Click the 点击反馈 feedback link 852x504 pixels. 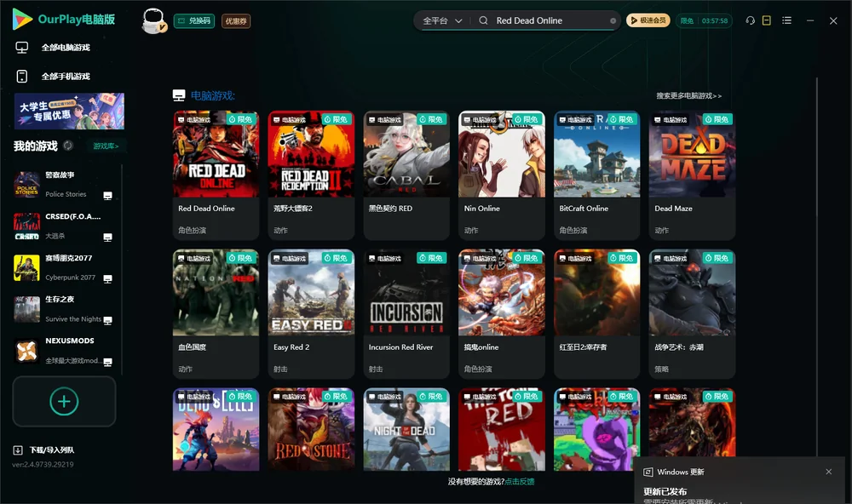pos(520,481)
